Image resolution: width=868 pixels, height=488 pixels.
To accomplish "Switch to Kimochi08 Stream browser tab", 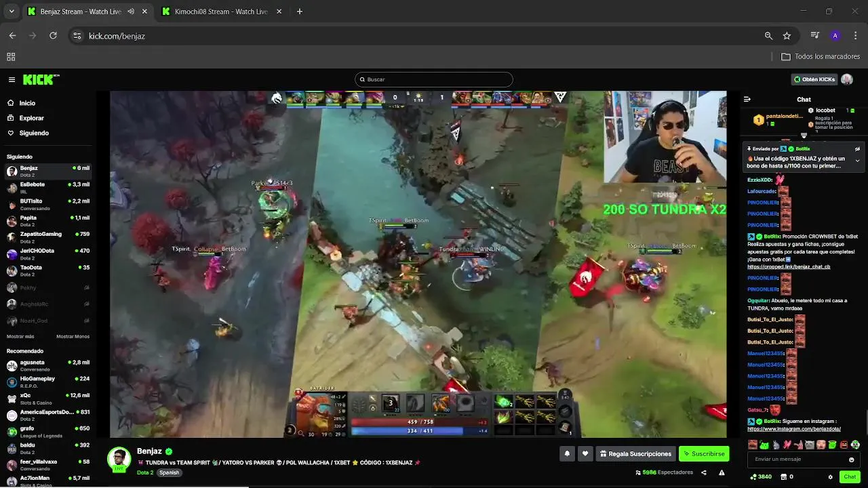I will click(221, 12).
